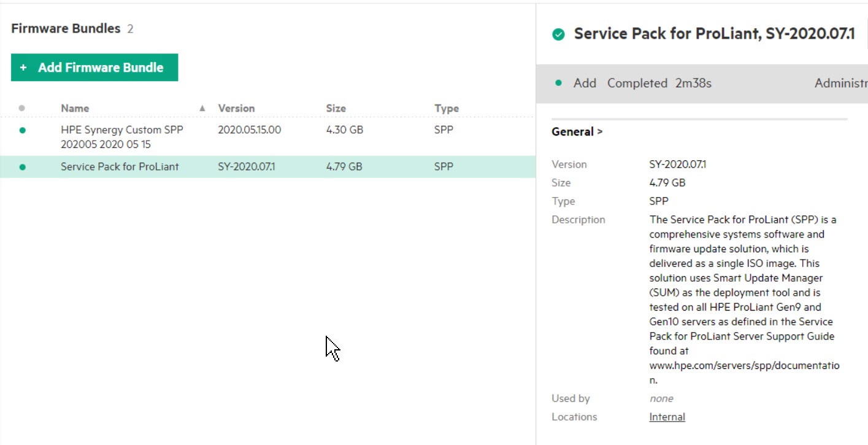Click green dot beside Add Completed activity
Viewport: 868px width, 445px height.
pos(558,83)
